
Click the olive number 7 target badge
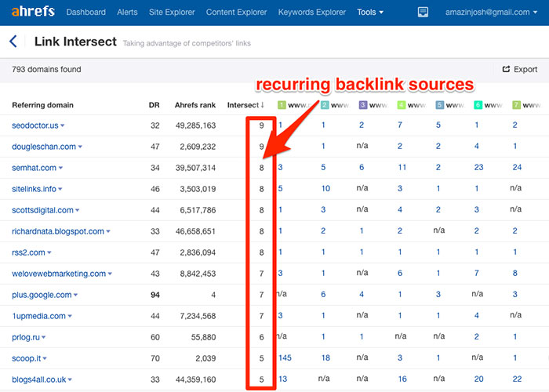click(x=516, y=104)
